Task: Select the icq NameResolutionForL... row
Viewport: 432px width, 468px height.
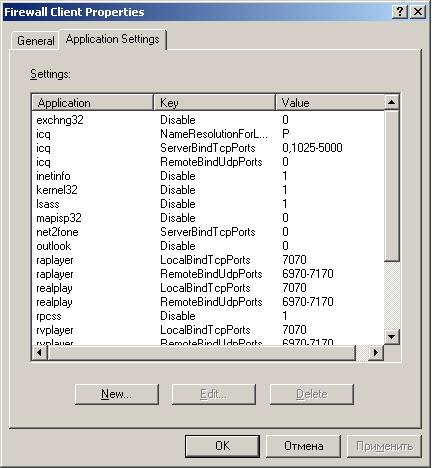Action: tap(208, 134)
